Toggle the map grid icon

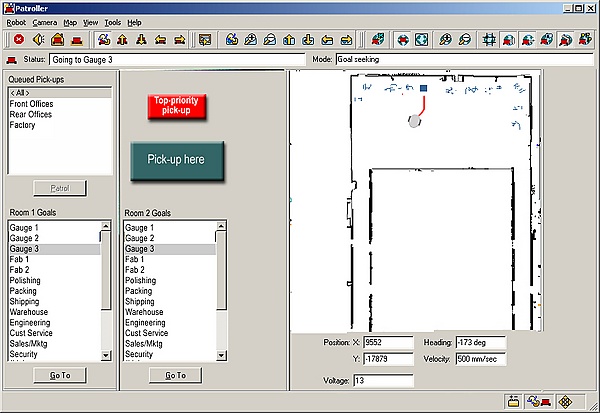pos(490,40)
